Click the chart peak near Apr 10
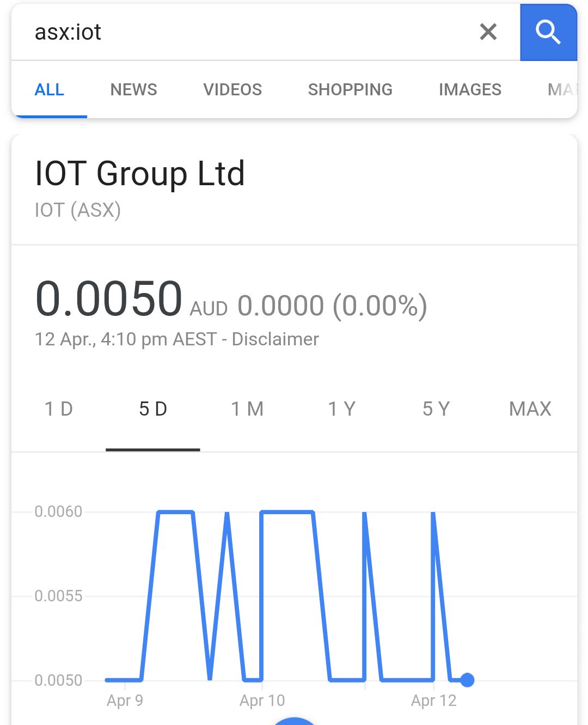Screen dimensions: 588x725 click(x=287, y=512)
